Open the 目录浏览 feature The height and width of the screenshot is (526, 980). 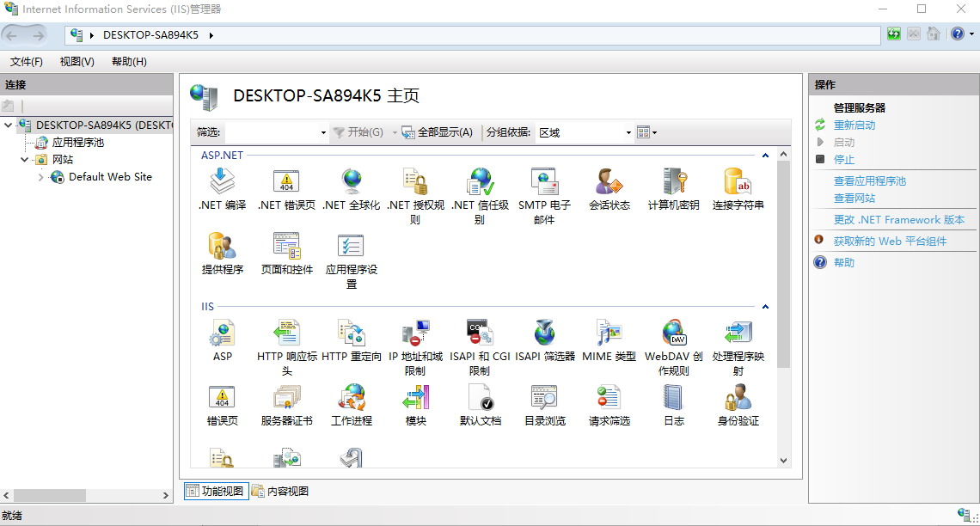coord(544,398)
